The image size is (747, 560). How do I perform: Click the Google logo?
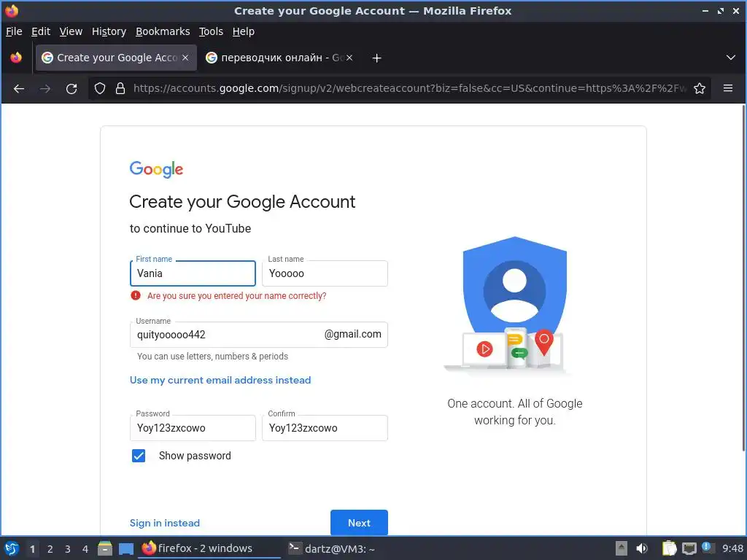[x=156, y=169]
